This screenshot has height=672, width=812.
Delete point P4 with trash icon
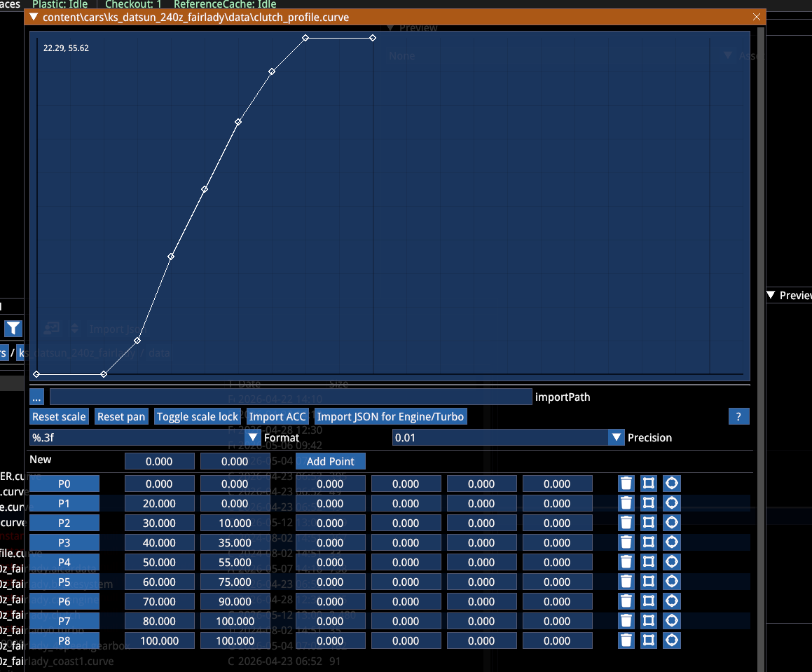(x=626, y=562)
